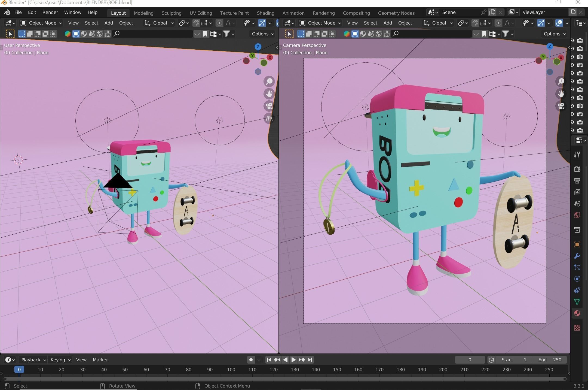Viewport: 588px width, 390px height.
Task: Open the Particles properties tab
Action: (x=577, y=267)
